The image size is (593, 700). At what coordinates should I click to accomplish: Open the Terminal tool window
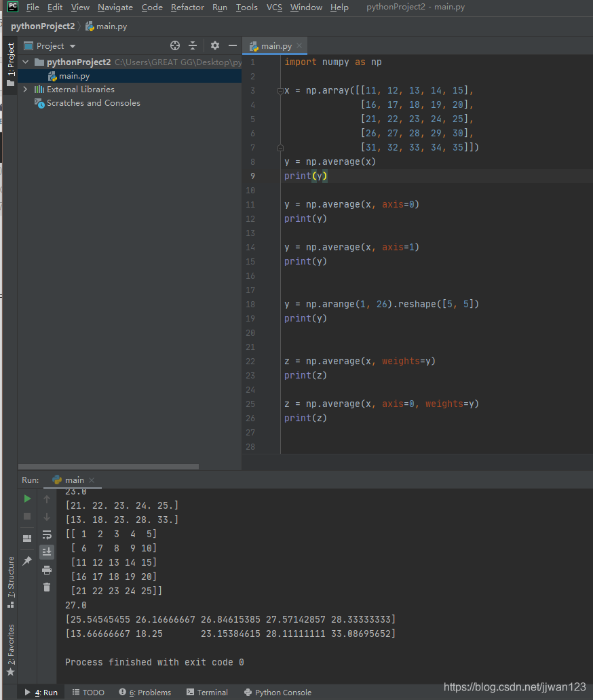click(x=207, y=693)
